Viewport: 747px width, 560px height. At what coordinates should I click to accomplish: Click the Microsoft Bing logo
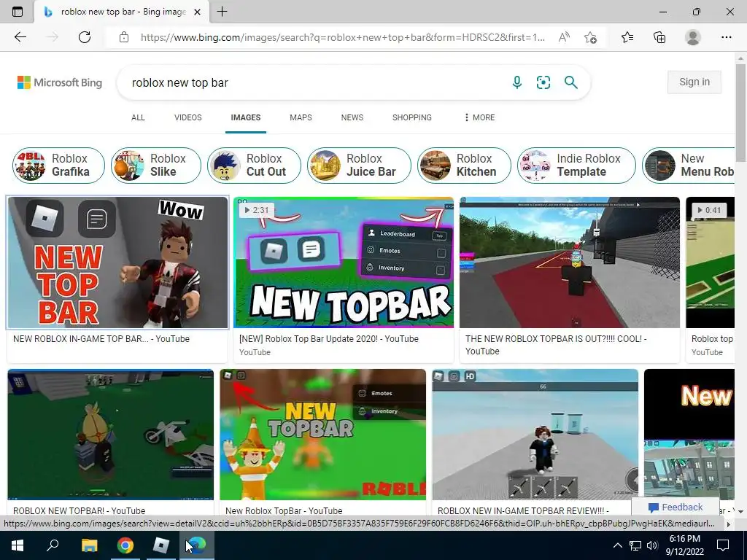tap(60, 82)
